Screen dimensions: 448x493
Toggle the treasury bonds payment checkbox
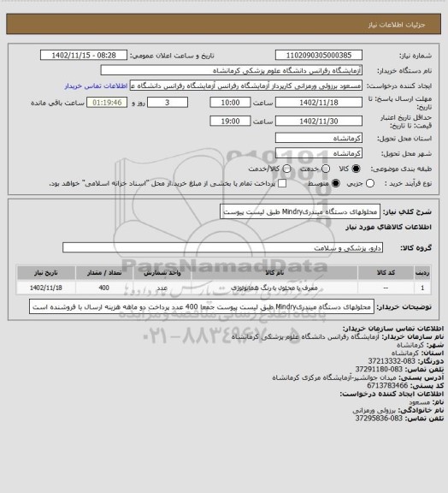click(282, 184)
